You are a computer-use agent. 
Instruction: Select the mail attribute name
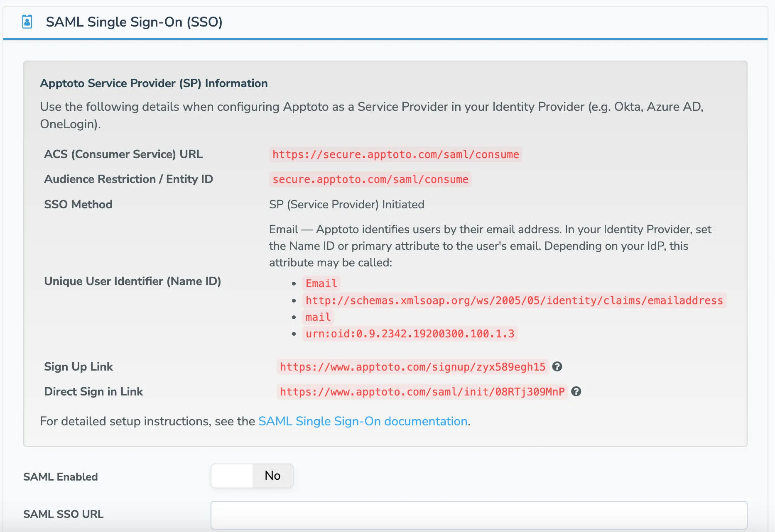(318, 317)
